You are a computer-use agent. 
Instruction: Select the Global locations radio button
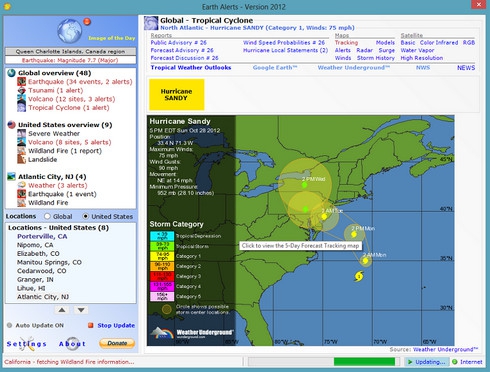[47, 216]
